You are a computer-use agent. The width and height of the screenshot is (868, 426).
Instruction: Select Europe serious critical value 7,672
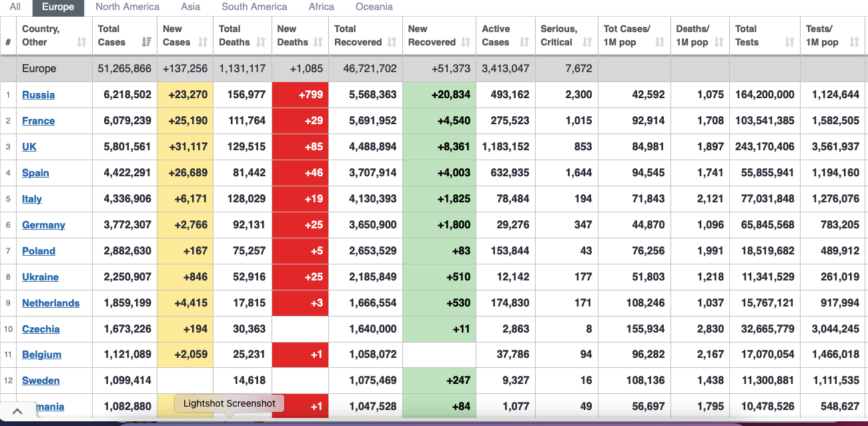(578, 69)
